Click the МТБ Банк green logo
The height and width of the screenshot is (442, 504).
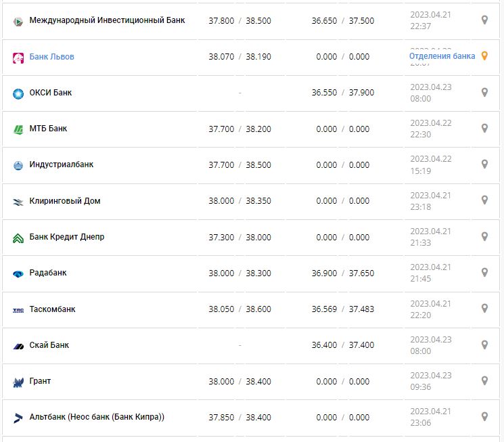pos(18,129)
